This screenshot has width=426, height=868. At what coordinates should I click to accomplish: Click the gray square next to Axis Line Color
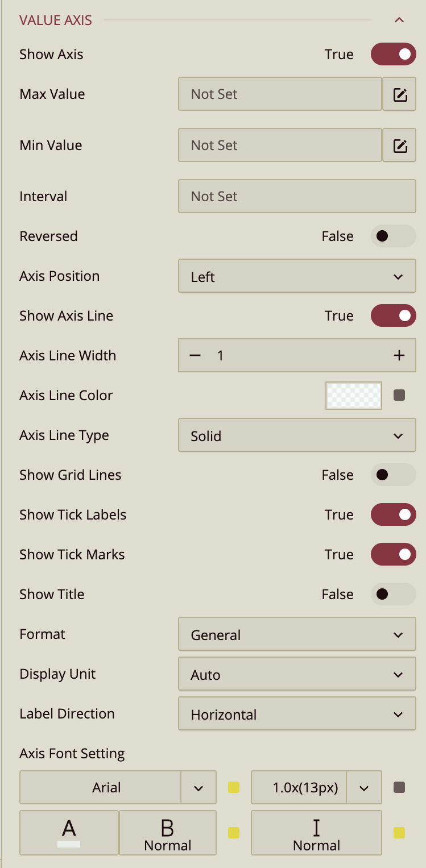click(x=399, y=395)
